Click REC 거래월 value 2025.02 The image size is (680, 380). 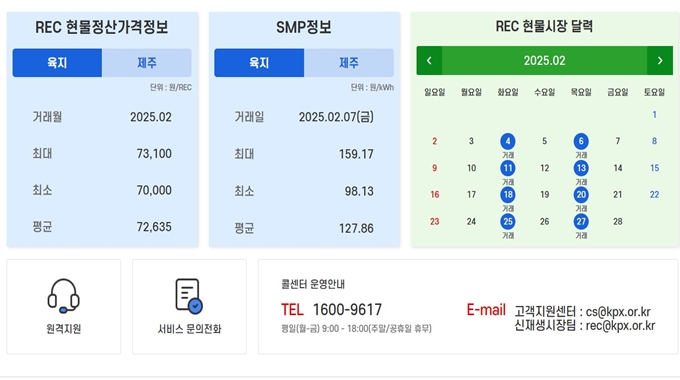(x=151, y=117)
